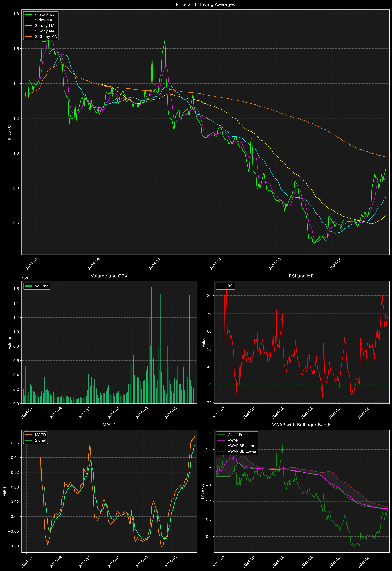Click the 'Volume and OBV' chart title
This screenshot has height=571, width=392.
[x=109, y=276]
